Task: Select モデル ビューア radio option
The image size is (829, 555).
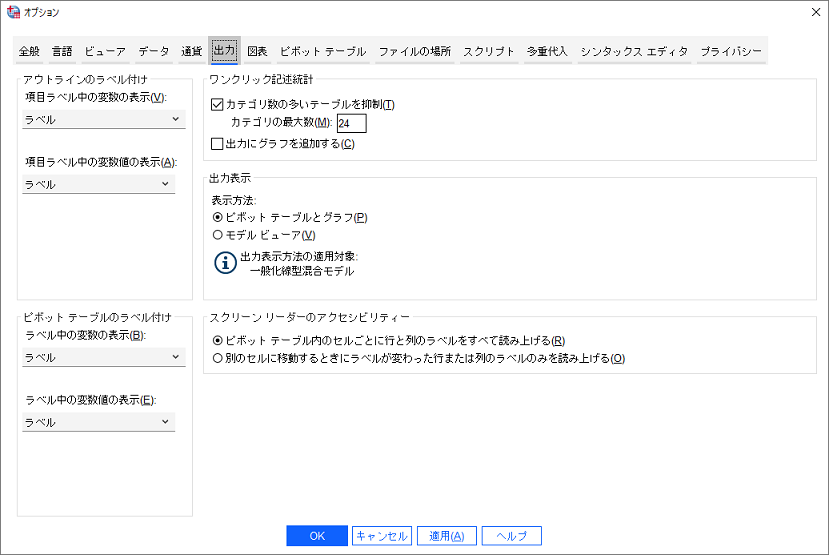Action: pos(218,235)
